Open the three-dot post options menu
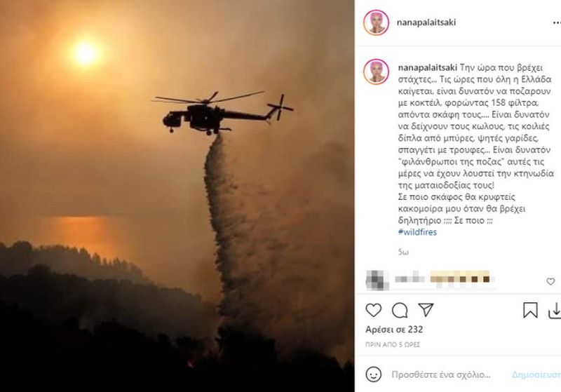Image resolution: width=561 pixels, height=392 pixels. 557,22
